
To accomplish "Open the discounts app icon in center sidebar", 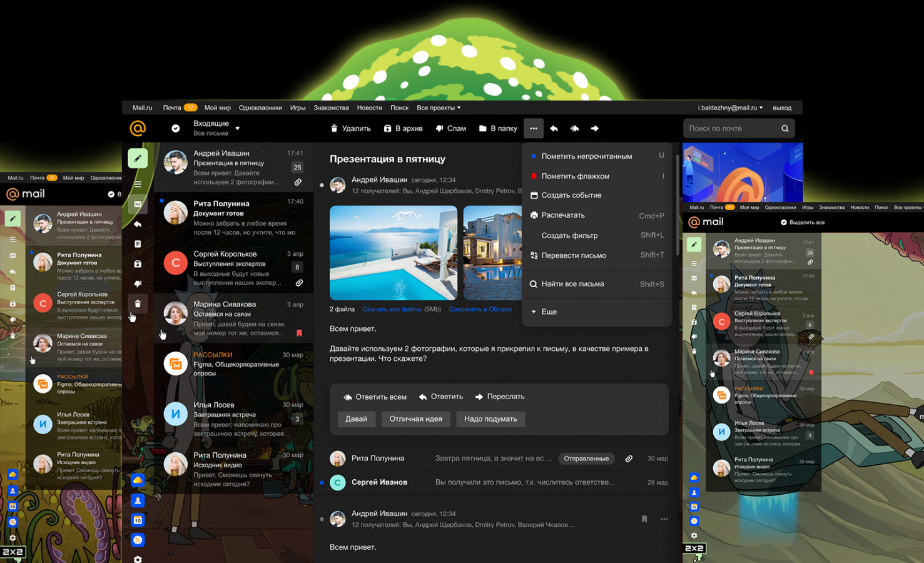I will coord(138,540).
